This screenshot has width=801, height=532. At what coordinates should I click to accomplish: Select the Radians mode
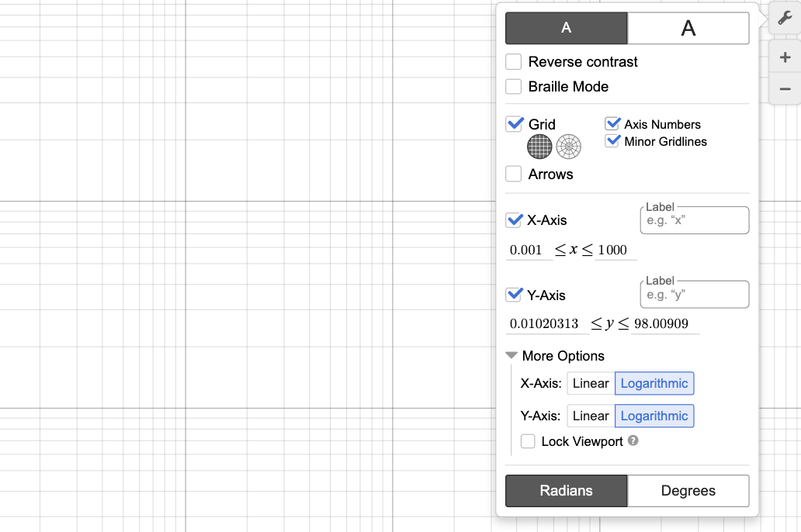566,490
